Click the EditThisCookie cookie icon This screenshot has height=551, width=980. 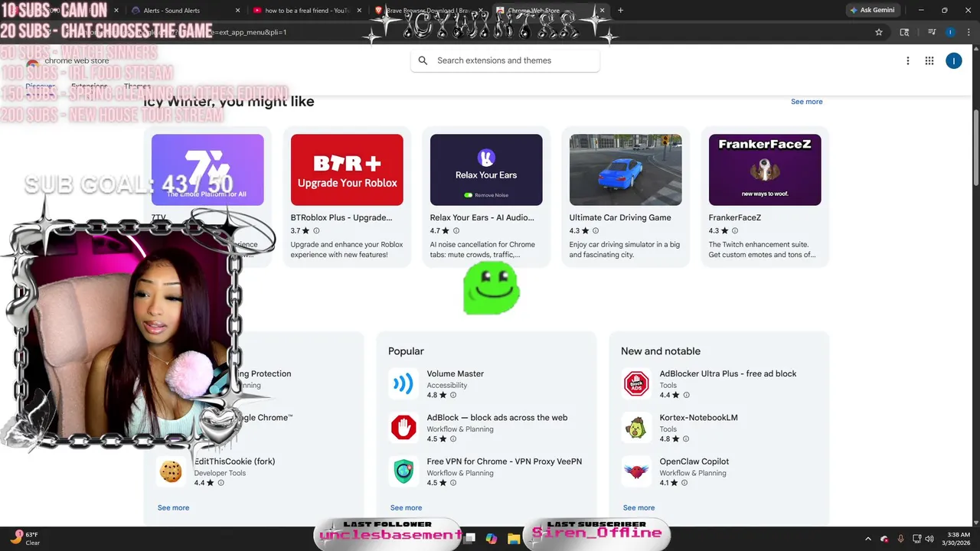[171, 471]
